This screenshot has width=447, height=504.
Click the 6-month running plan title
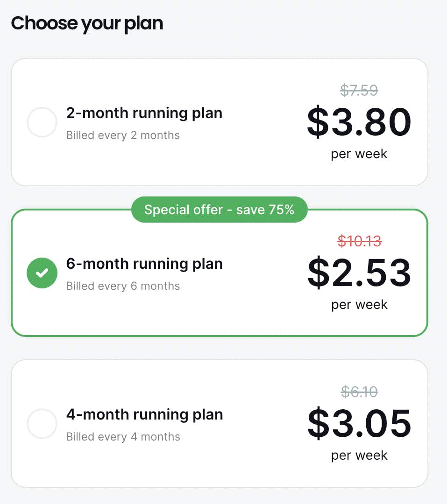[x=144, y=264]
